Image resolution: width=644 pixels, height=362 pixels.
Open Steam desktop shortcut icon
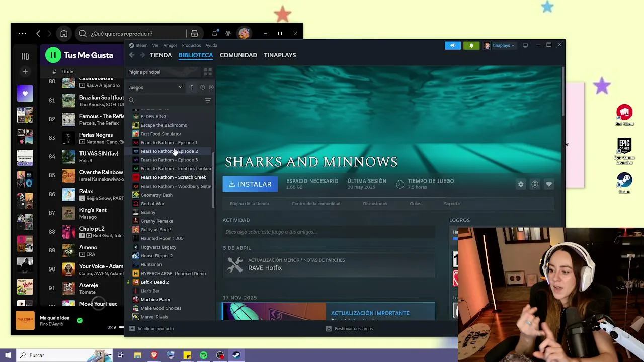coord(624,183)
